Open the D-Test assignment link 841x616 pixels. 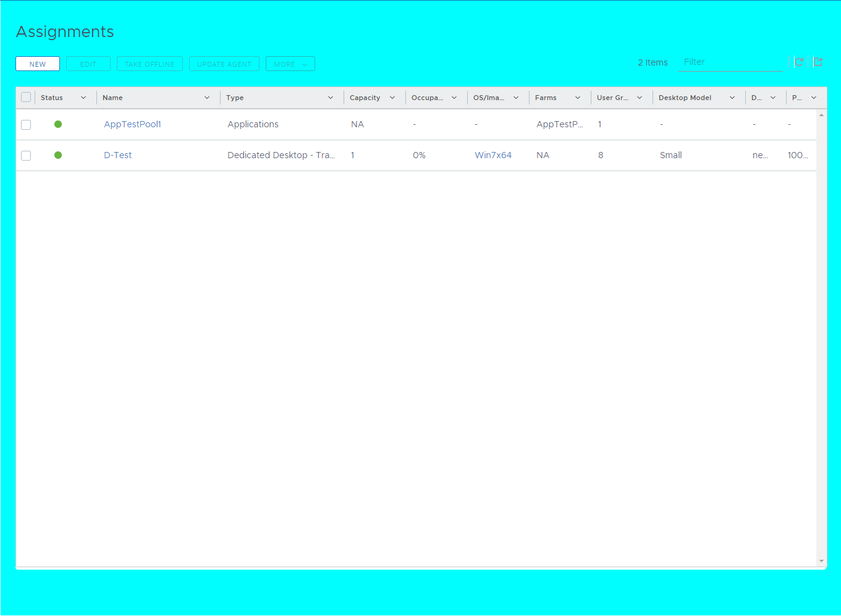pyautogui.click(x=117, y=155)
